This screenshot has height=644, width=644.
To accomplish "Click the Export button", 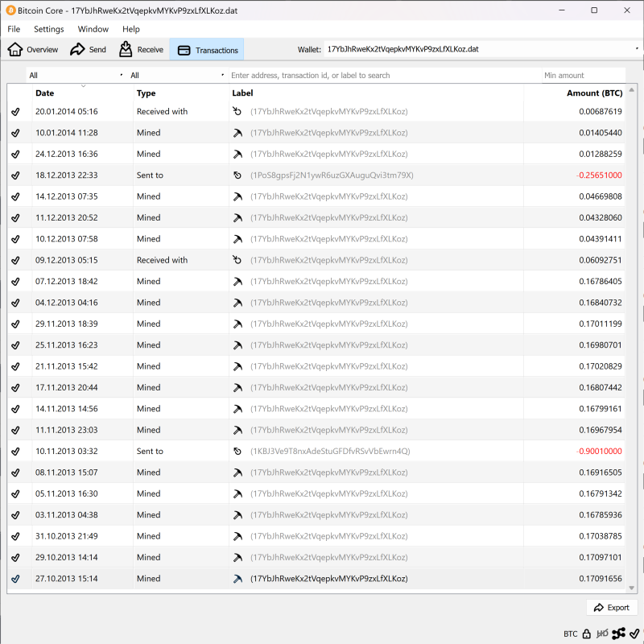I will [x=612, y=608].
